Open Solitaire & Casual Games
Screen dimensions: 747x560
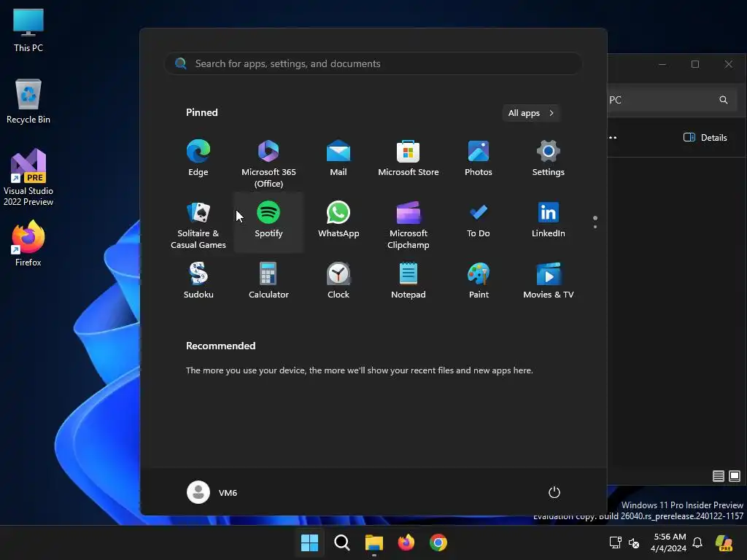(x=198, y=225)
